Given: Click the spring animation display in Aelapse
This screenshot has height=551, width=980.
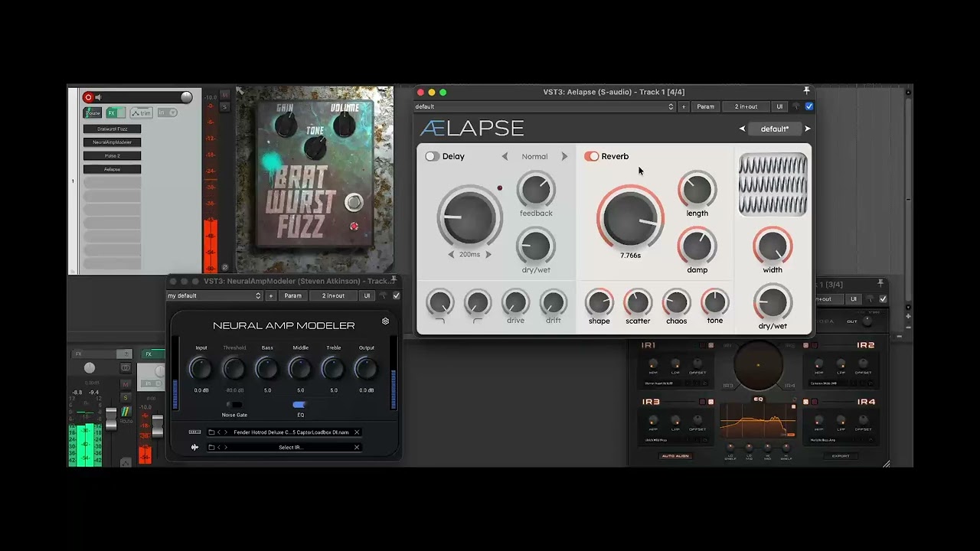Looking at the screenshot, I should (773, 184).
